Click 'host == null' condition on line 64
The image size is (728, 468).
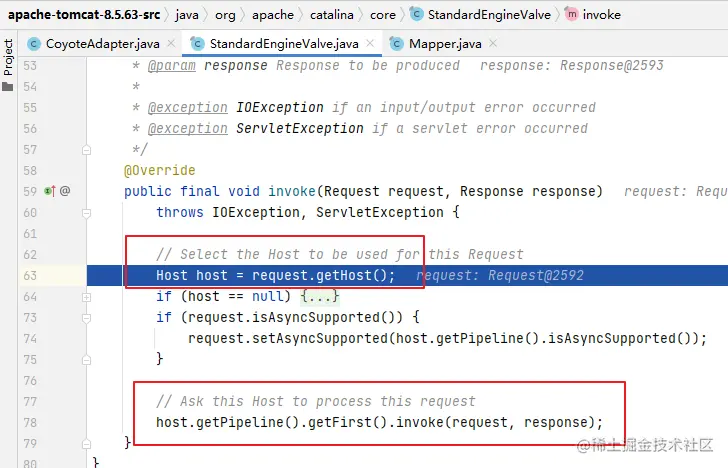(x=235, y=296)
